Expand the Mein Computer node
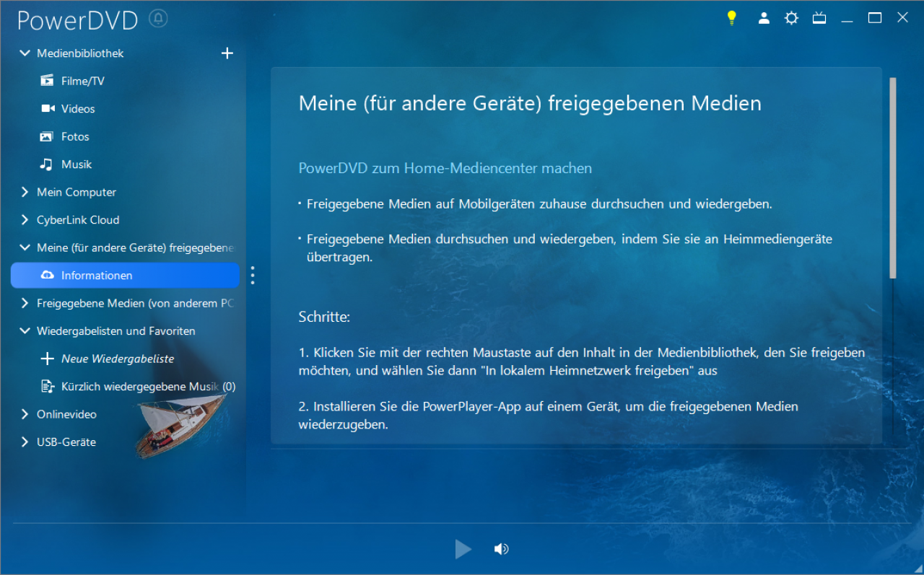This screenshot has height=575, width=924. tap(25, 192)
